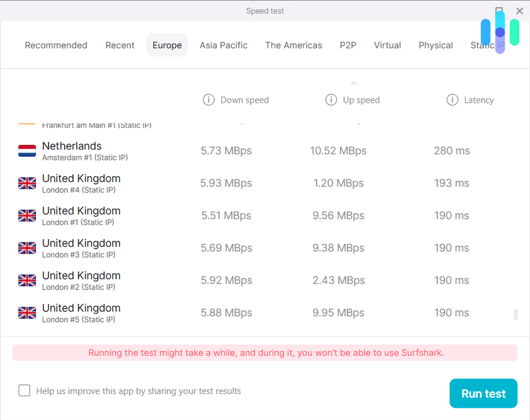The width and height of the screenshot is (530, 420).
Task: Click the UK flag for London #5
Action: [x=27, y=313]
